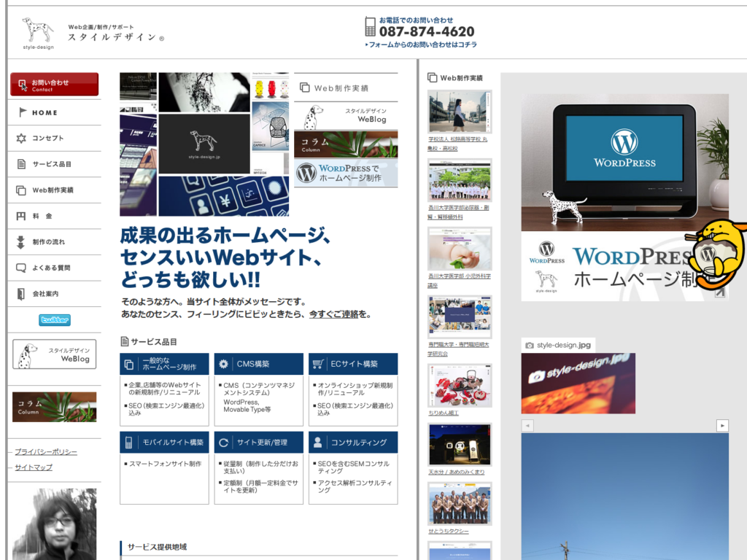Click the Dalmatian style-design logo
Viewport: 747px width, 560px height.
[x=38, y=33]
